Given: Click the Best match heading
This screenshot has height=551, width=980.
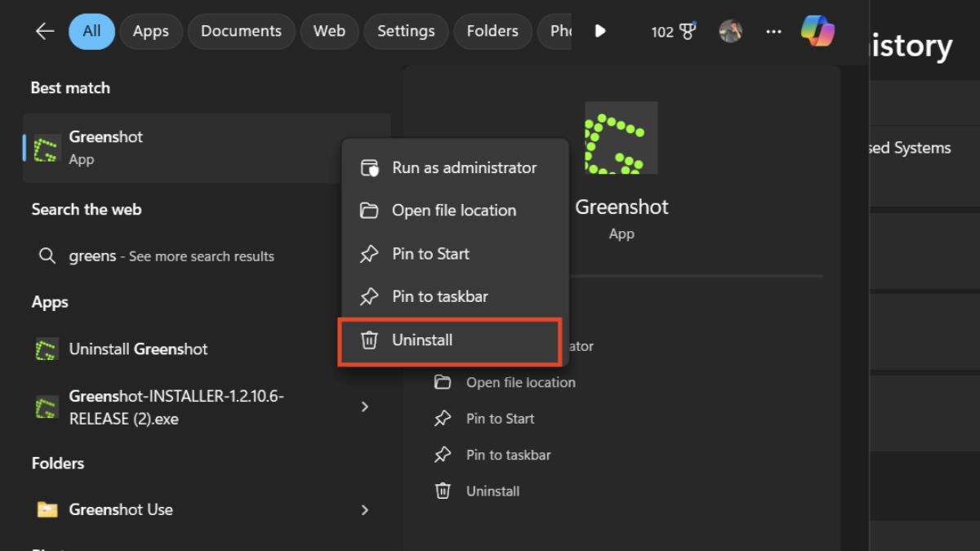Looking at the screenshot, I should click(70, 87).
